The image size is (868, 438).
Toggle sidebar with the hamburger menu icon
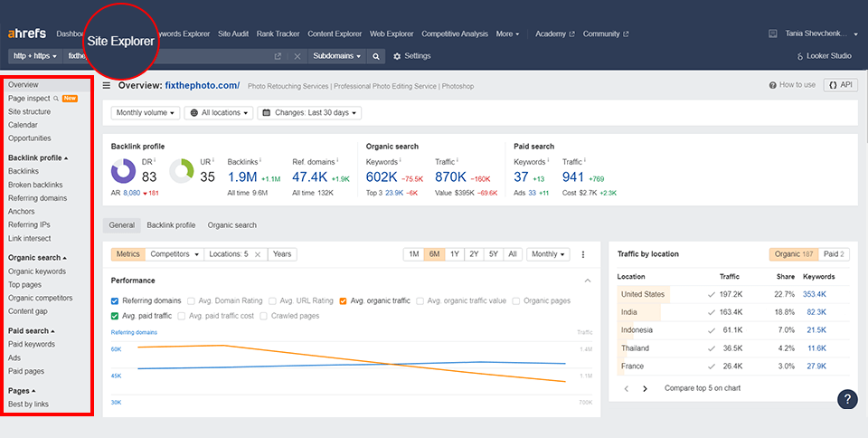[x=107, y=85]
